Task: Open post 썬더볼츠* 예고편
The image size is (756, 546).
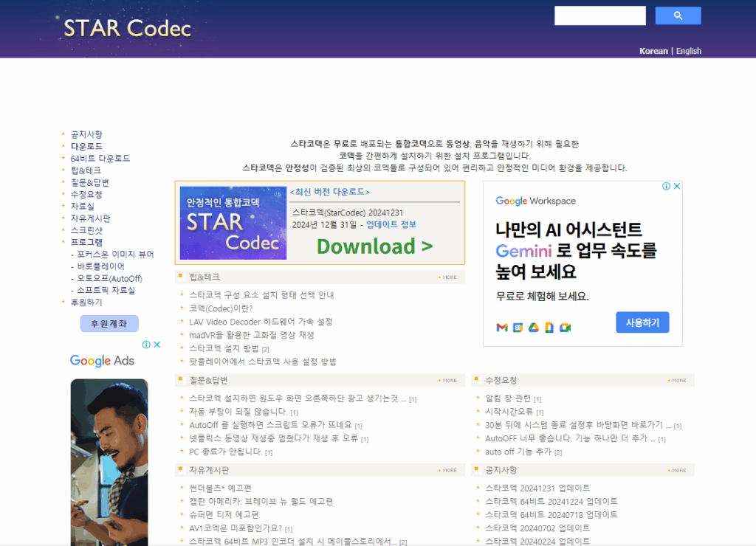Action: (x=220, y=488)
